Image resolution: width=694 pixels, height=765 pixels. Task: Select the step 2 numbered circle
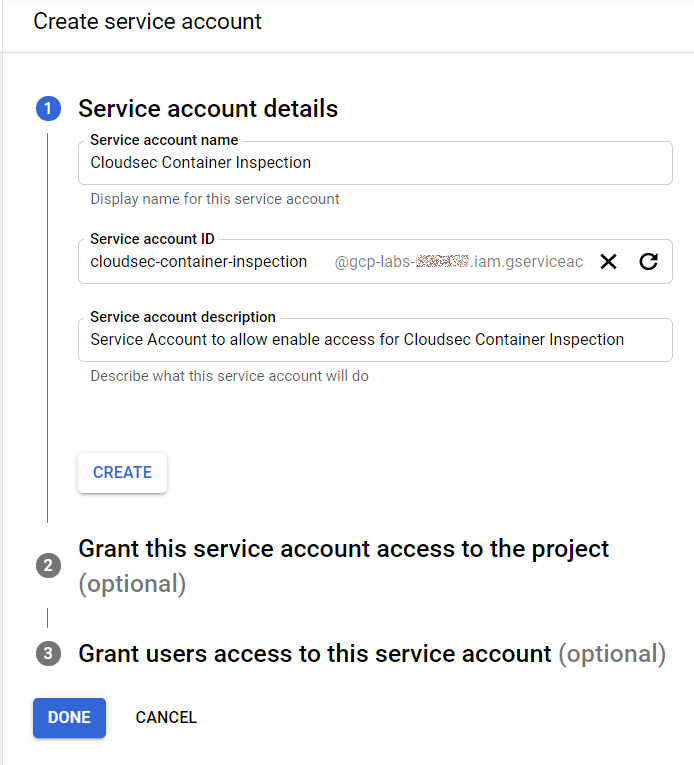click(48, 565)
